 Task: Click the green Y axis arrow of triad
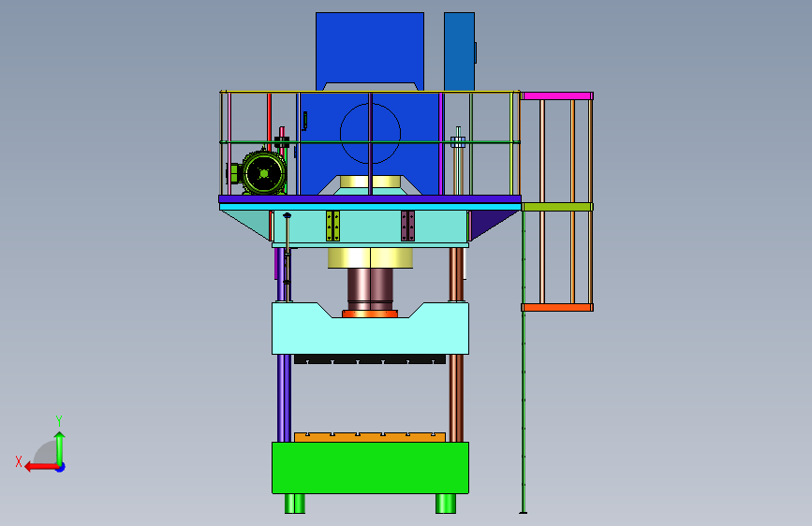pyautogui.click(x=60, y=447)
